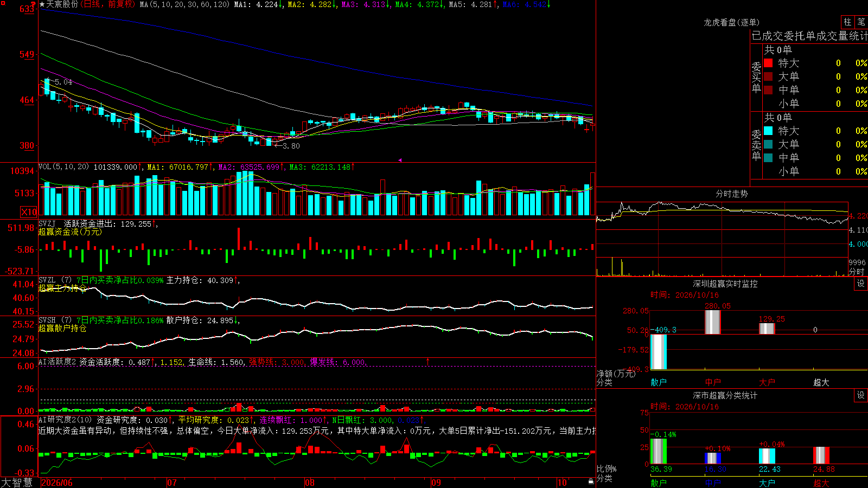The image size is (868, 488).
Task: Click the 超赢散户持仓 label
Action: click(x=62, y=328)
